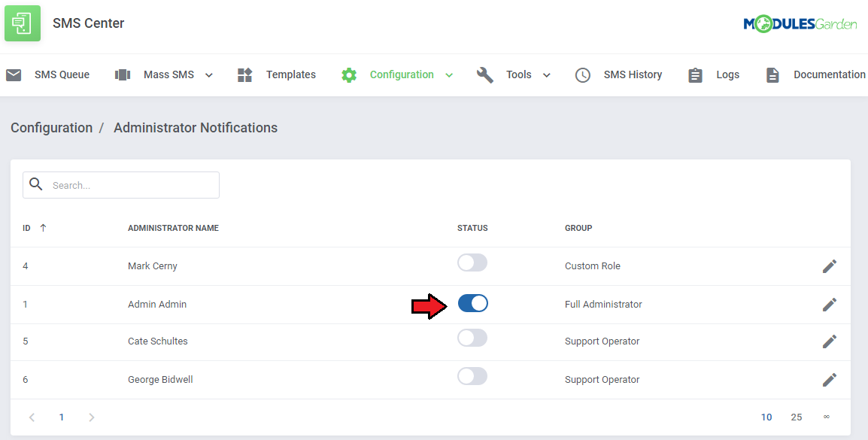Click the name Mark Cerny
The width and height of the screenshot is (868, 440).
tap(152, 266)
